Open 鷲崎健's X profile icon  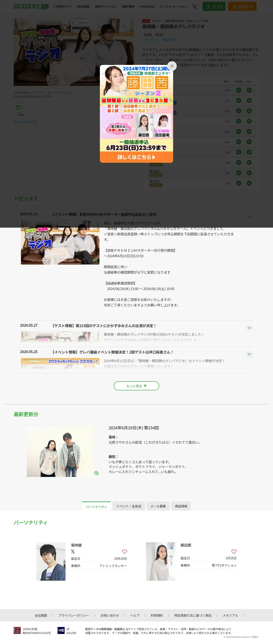point(73,552)
